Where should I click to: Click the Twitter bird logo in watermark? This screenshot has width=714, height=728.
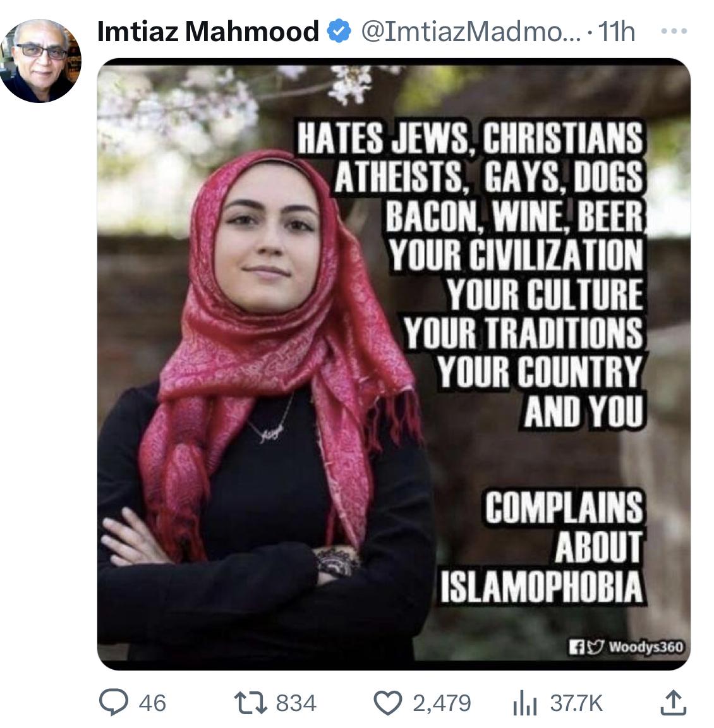(x=596, y=646)
